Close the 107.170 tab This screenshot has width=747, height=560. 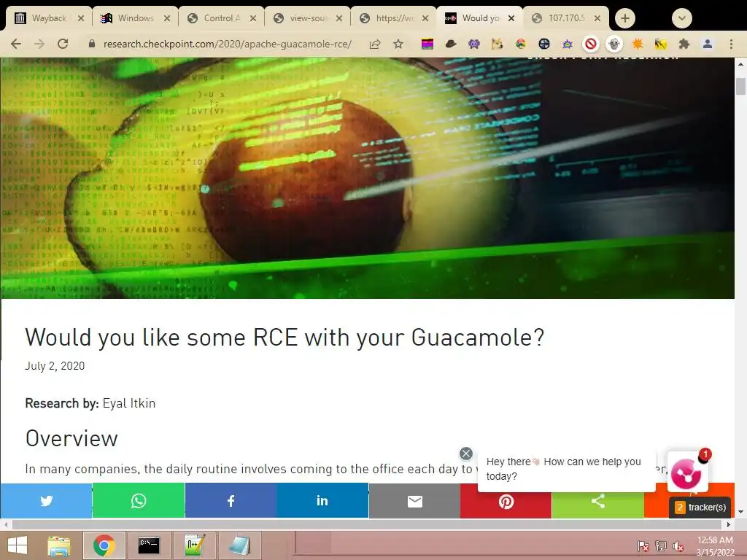point(597,18)
